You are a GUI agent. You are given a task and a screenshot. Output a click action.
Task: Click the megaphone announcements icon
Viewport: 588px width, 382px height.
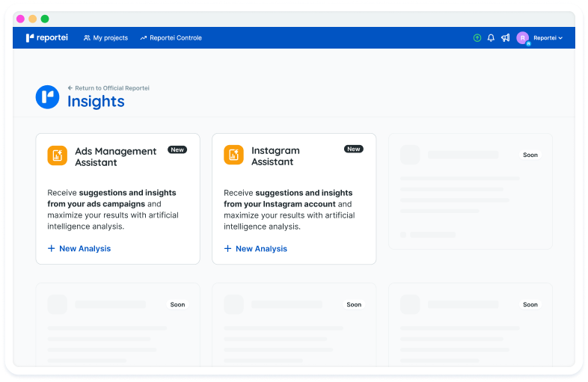[x=506, y=38]
